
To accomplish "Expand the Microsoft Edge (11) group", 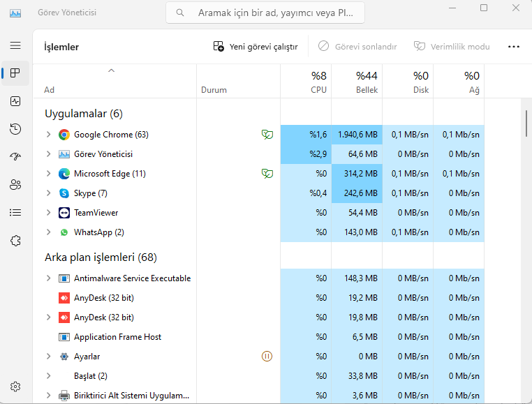I will (48, 174).
